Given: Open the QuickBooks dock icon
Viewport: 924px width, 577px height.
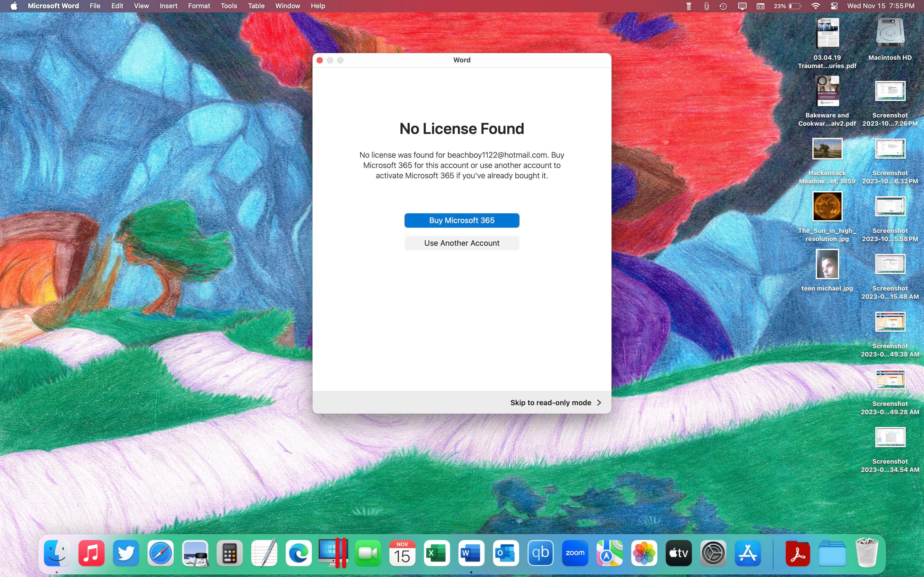Looking at the screenshot, I should [x=540, y=553].
